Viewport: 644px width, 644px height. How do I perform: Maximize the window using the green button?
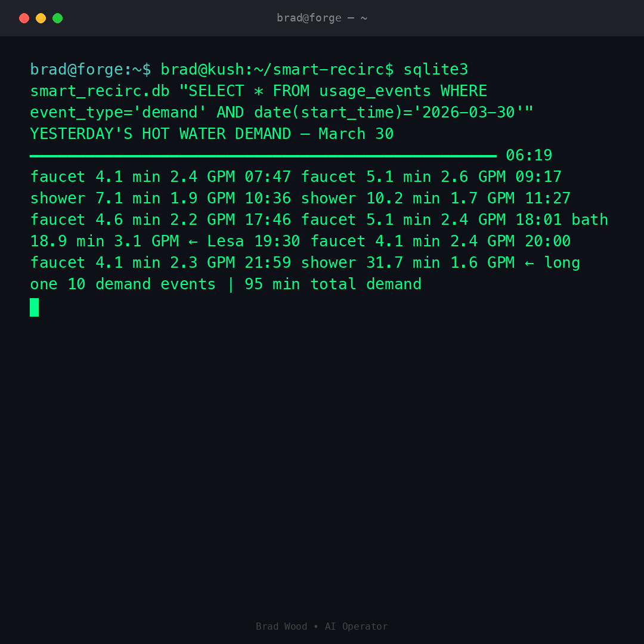57,18
